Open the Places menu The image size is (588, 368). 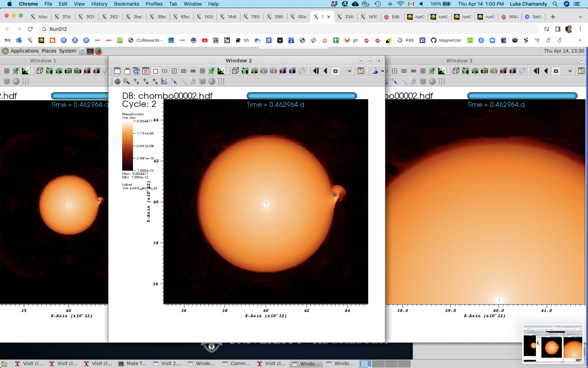pos(49,51)
